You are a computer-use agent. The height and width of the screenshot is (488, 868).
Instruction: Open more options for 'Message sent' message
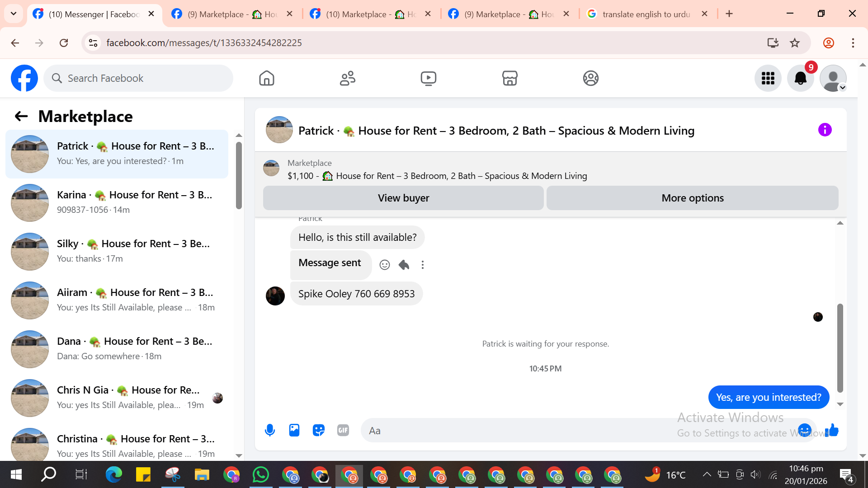423,265
